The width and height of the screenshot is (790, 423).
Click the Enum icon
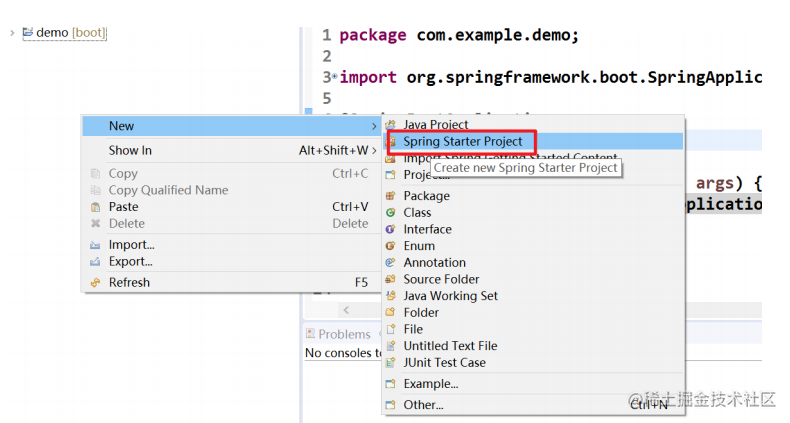tap(391, 246)
